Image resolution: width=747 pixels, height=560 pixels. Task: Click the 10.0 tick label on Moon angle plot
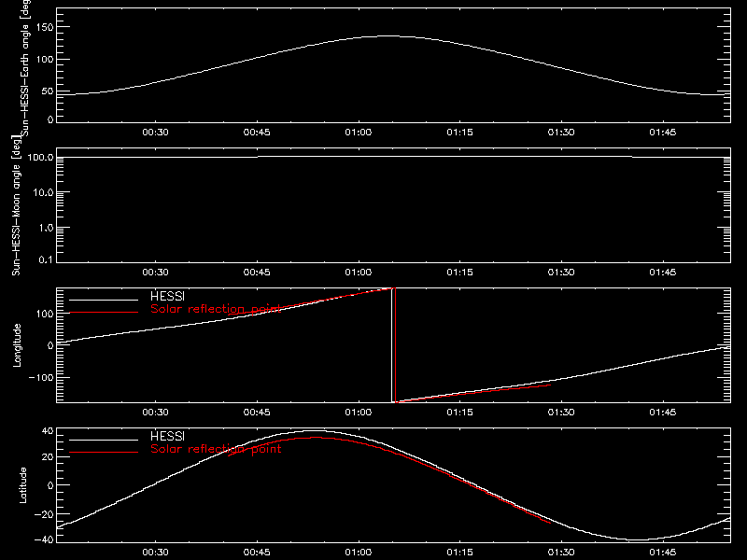click(x=43, y=193)
